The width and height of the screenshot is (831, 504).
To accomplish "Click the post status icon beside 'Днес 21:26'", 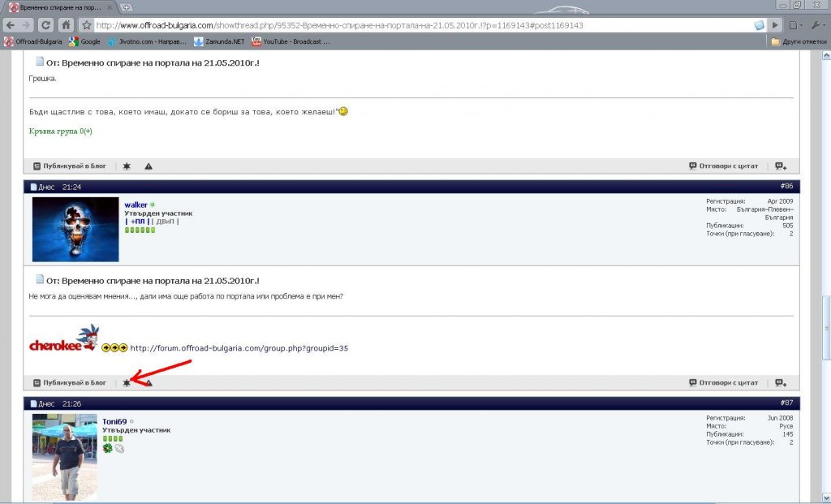I will [33, 403].
